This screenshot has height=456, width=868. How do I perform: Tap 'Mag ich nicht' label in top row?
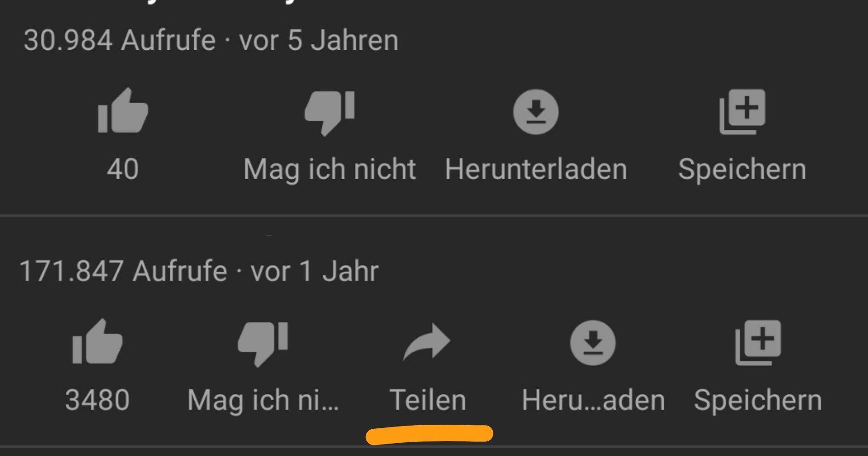(330, 170)
